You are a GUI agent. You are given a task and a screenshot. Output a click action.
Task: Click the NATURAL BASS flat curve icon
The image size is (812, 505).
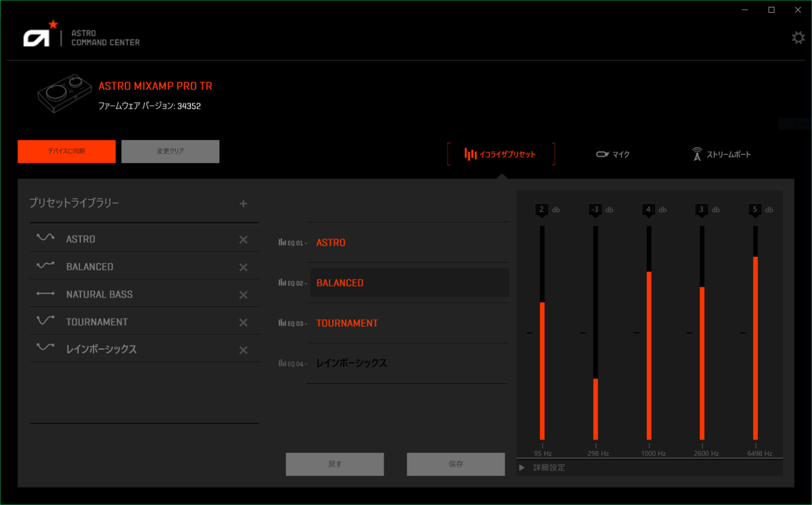[45, 293]
